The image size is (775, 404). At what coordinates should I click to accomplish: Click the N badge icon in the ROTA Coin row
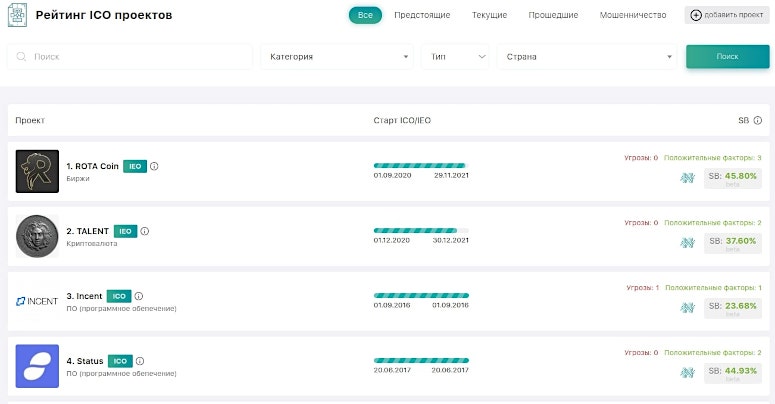[688, 178]
